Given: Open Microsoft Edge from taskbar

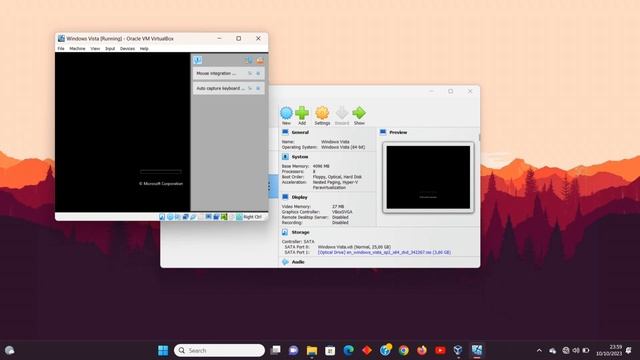Looking at the screenshot, I should pyautogui.click(x=349, y=350).
